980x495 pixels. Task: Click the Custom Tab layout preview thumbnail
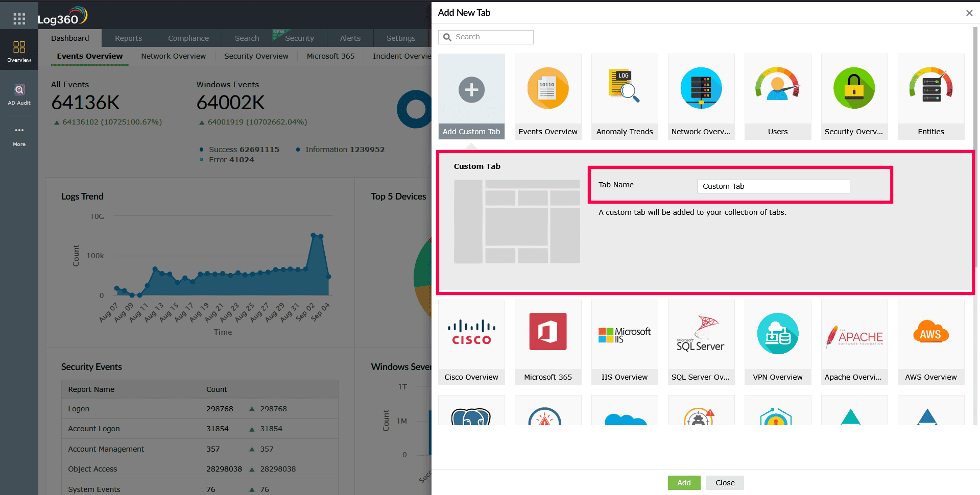click(517, 221)
